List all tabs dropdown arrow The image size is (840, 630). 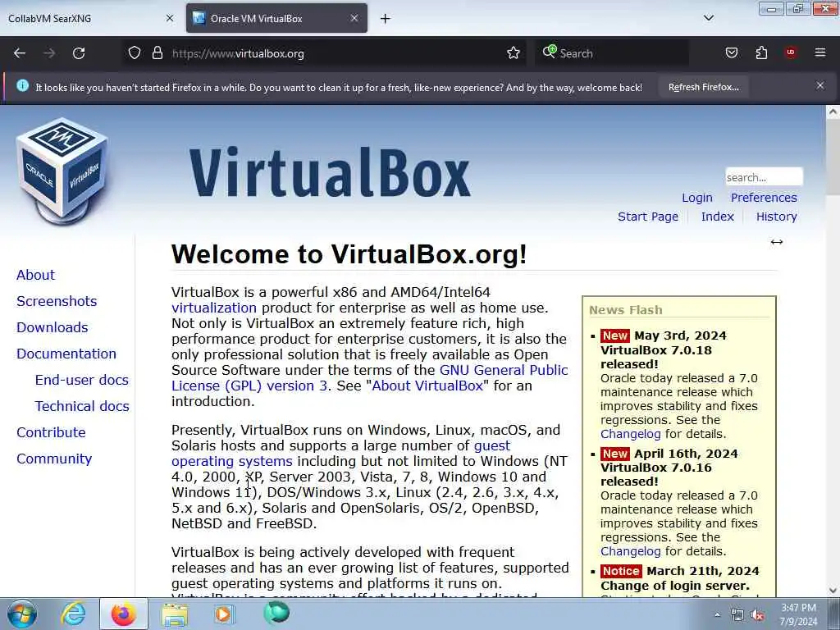(709, 18)
